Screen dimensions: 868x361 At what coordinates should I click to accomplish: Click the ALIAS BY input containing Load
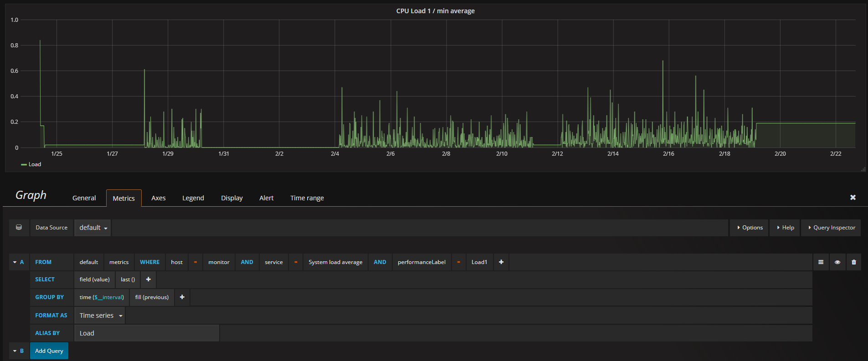[147, 333]
